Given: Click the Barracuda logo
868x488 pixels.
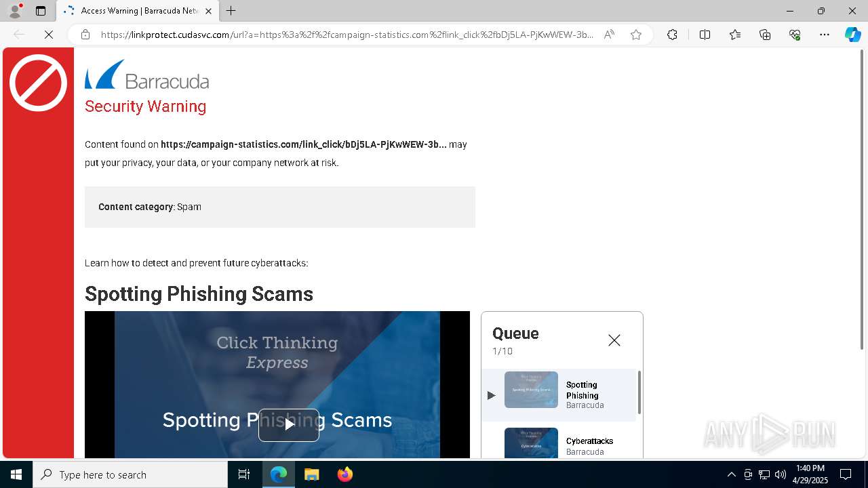Looking at the screenshot, I should coord(146,75).
